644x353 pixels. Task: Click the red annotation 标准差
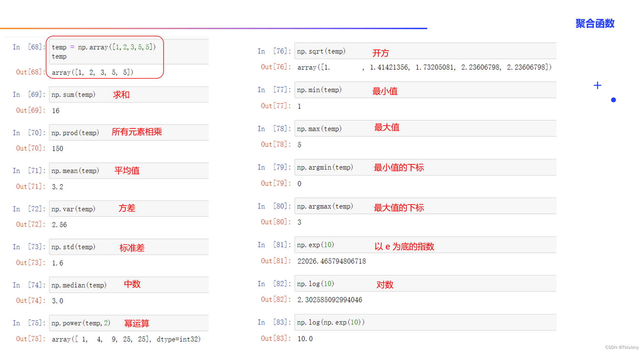(132, 248)
